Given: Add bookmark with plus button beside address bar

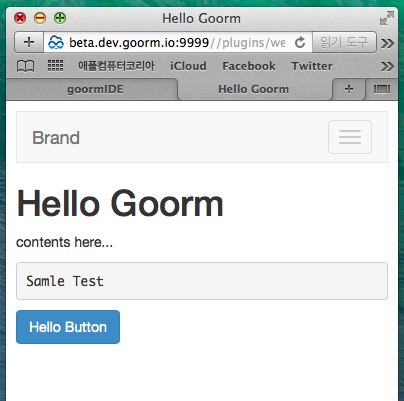Looking at the screenshot, I should pyautogui.click(x=29, y=42).
